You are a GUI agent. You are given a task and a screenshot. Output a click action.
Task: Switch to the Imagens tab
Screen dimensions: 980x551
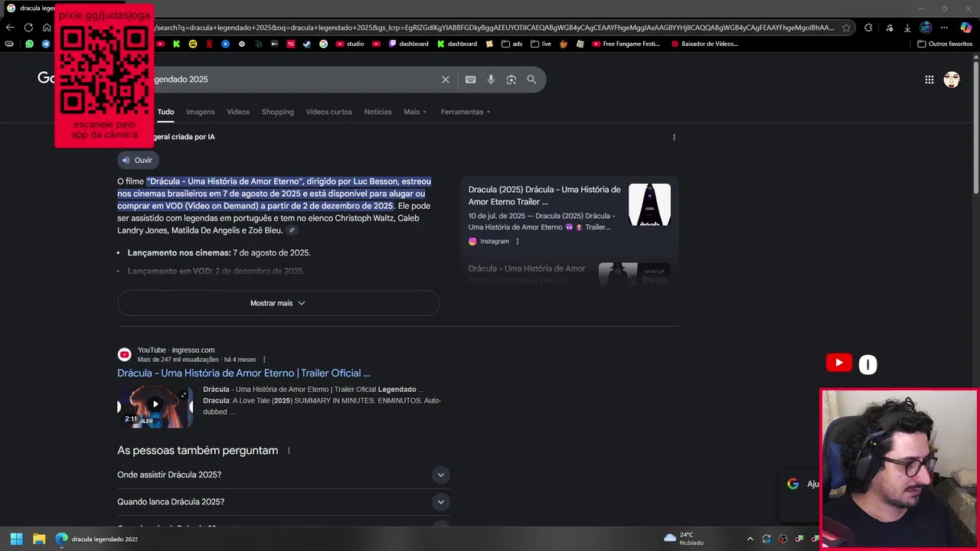pyautogui.click(x=201, y=112)
